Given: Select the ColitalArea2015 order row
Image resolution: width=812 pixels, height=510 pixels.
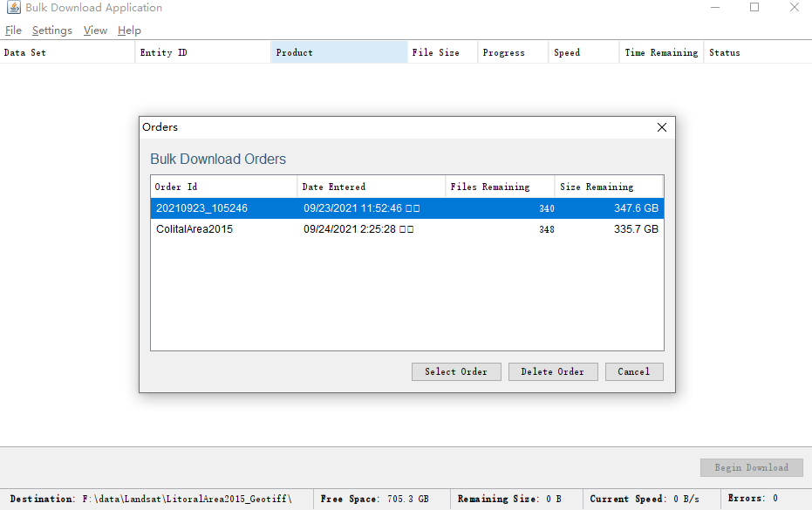Looking at the screenshot, I should [407, 229].
